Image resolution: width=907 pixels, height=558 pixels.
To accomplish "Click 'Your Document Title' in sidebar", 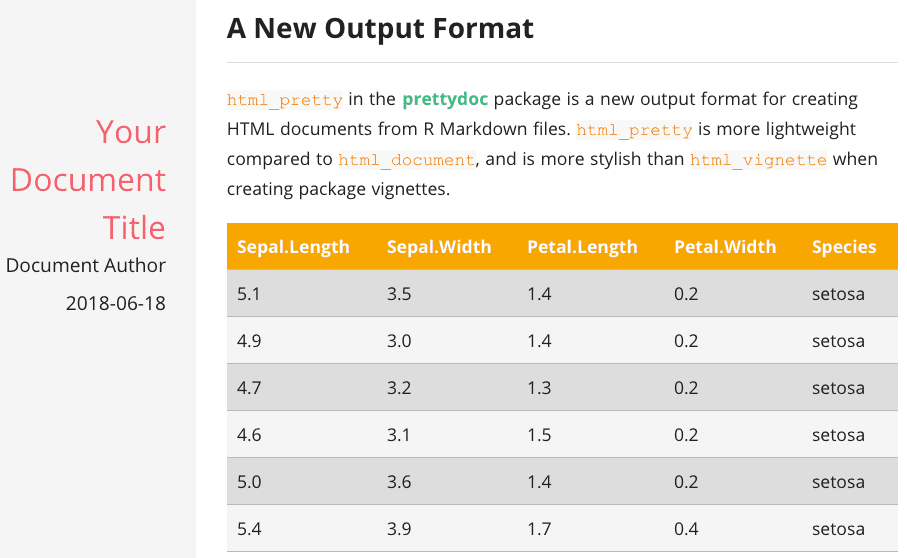I will (89, 180).
